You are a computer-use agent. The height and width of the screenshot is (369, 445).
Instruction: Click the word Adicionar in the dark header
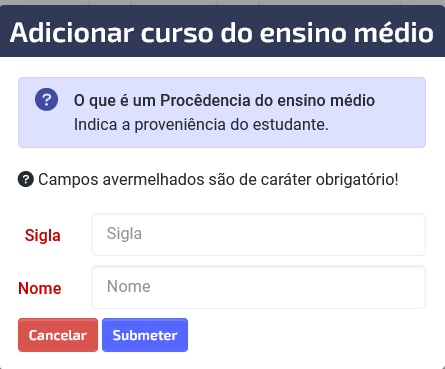72,33
